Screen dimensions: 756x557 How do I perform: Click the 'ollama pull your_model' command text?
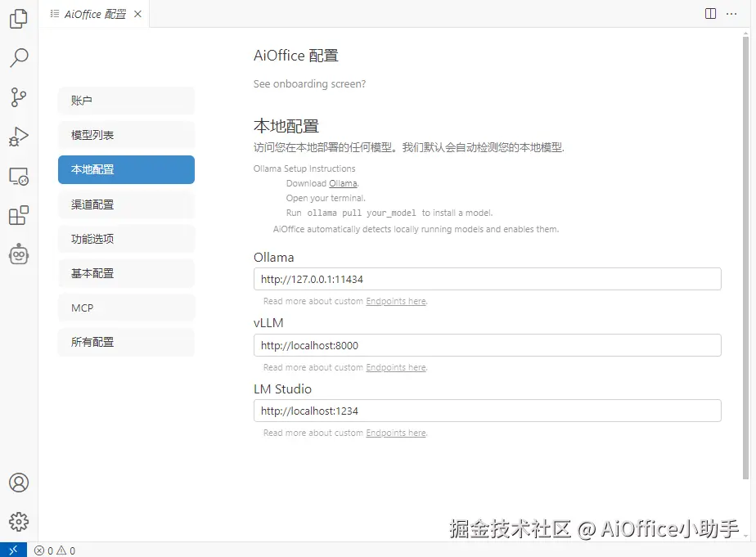[362, 213]
